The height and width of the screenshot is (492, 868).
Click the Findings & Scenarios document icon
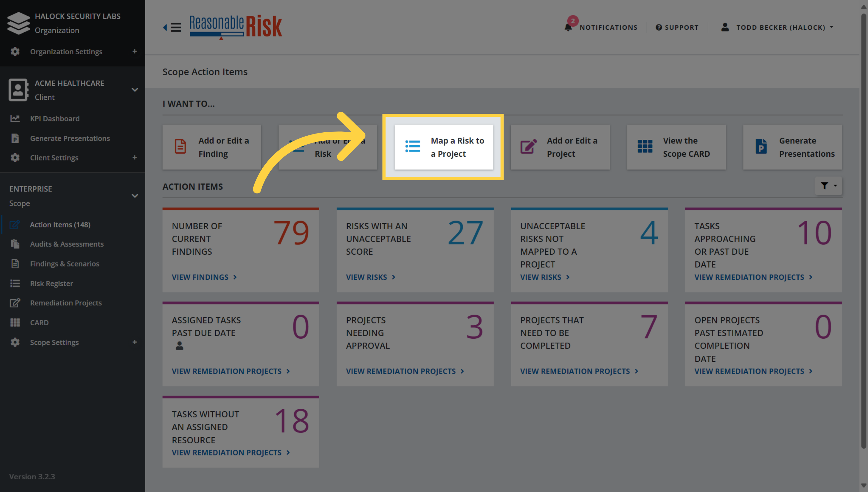15,264
